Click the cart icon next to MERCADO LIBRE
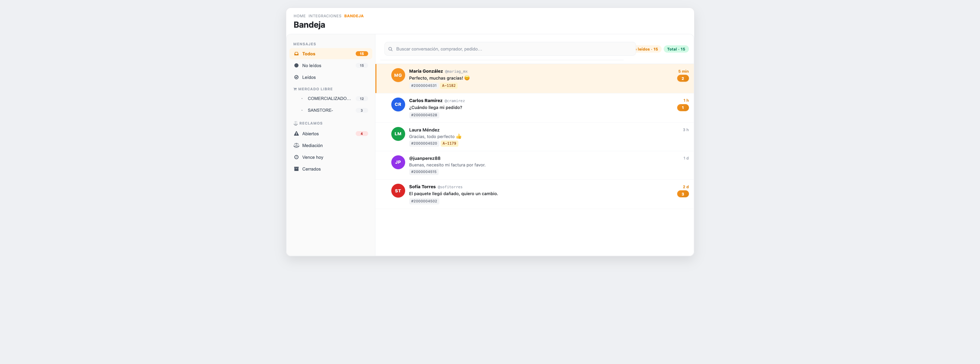980x364 pixels. pyautogui.click(x=295, y=89)
